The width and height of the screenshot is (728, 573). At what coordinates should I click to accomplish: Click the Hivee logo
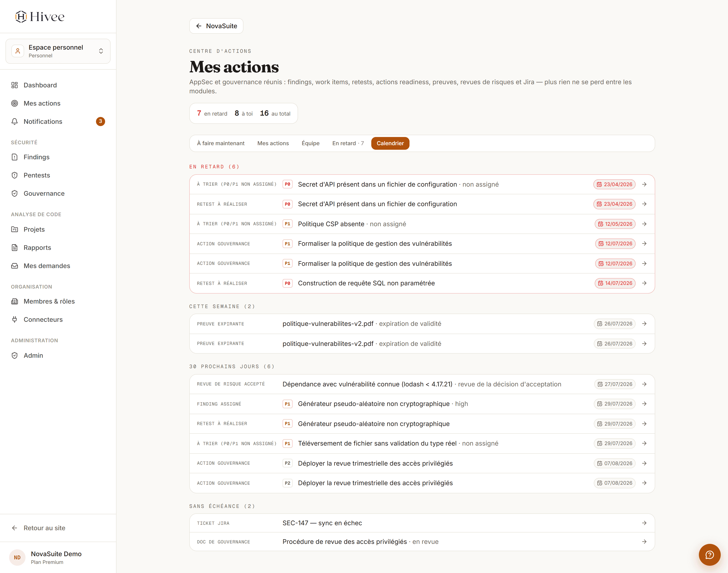pos(40,16)
